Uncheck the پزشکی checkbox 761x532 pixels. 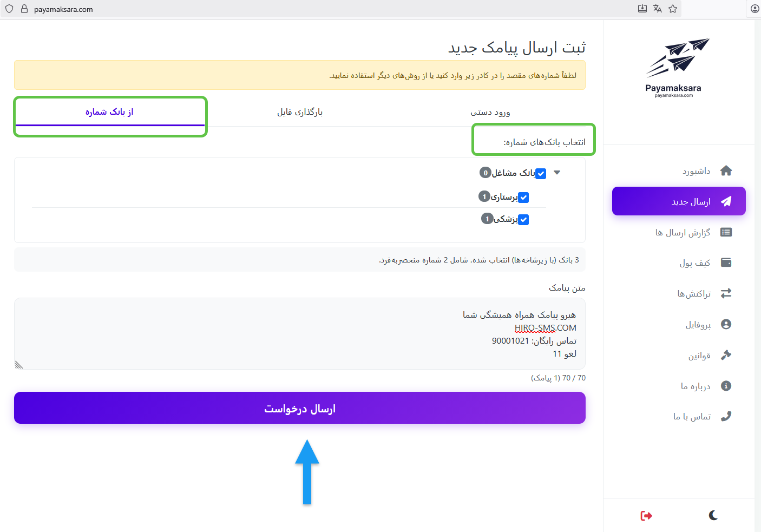tap(523, 220)
